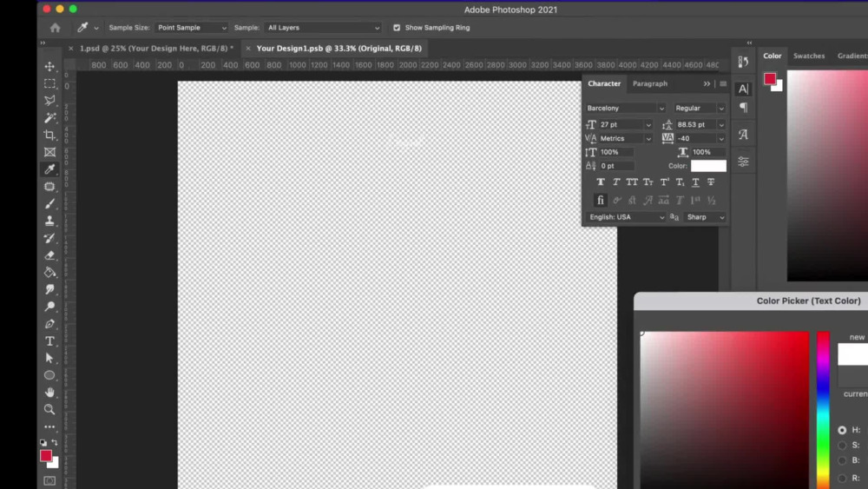Select the Pen tool
868x489 pixels.
pos(49,324)
